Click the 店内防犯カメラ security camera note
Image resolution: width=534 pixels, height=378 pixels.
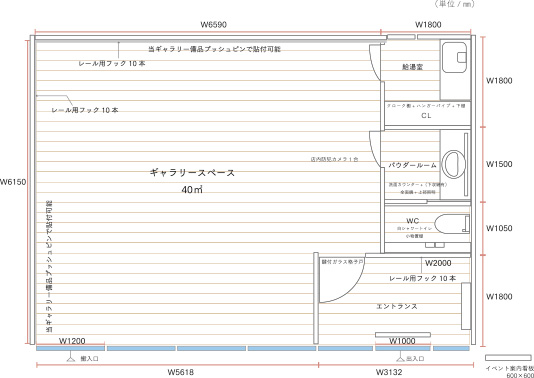(x=334, y=159)
